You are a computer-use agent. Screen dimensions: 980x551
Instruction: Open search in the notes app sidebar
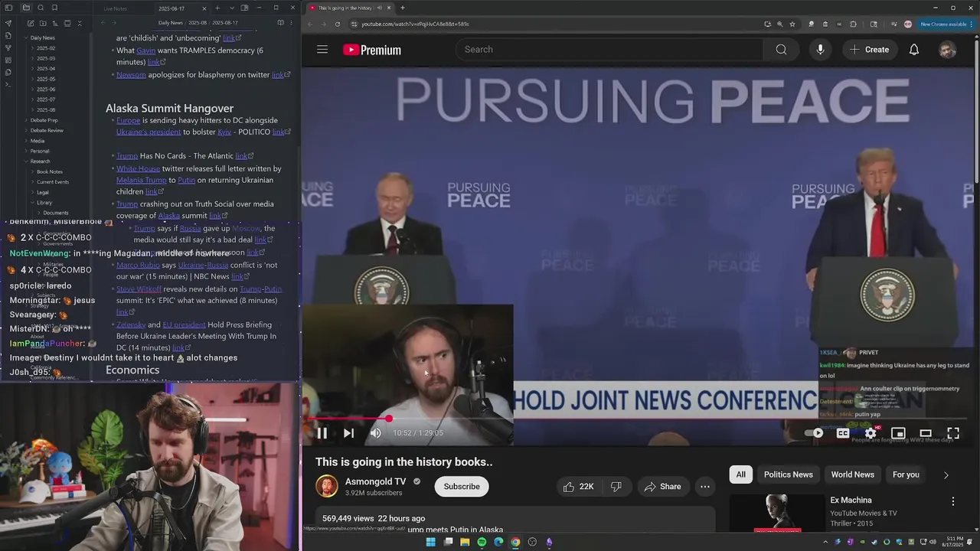(41, 8)
